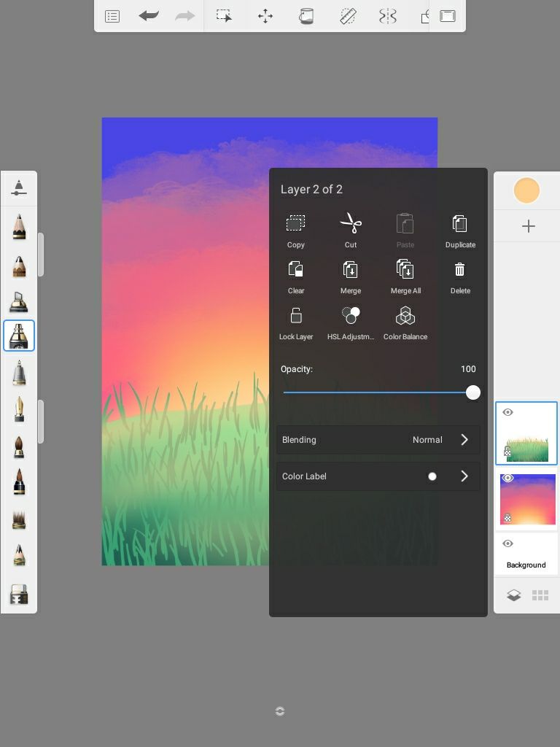Select the Background layer

(x=526, y=554)
